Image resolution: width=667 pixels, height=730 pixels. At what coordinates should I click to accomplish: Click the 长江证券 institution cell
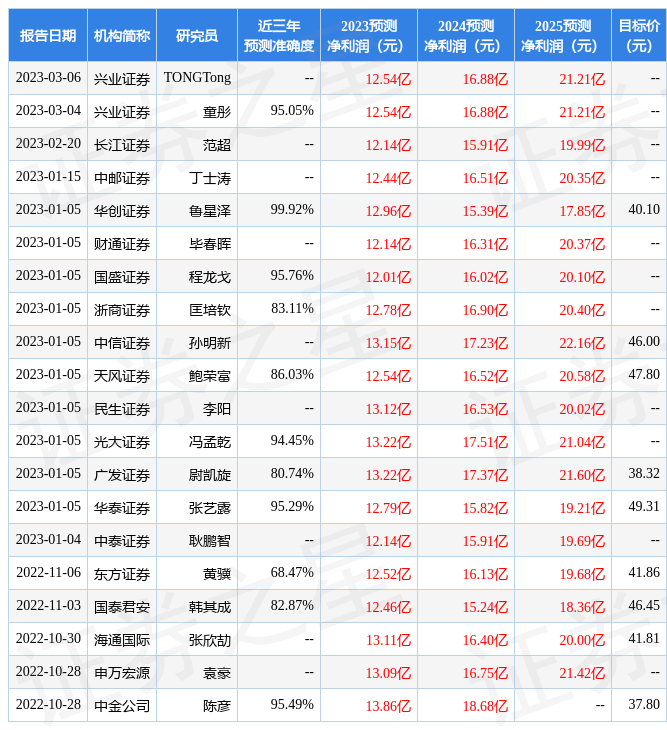(x=122, y=145)
